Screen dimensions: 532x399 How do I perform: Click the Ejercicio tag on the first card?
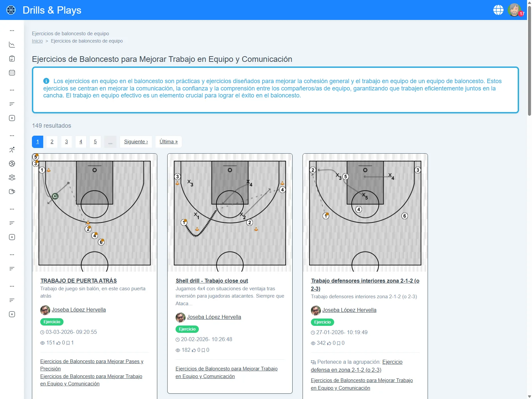pyautogui.click(x=52, y=322)
